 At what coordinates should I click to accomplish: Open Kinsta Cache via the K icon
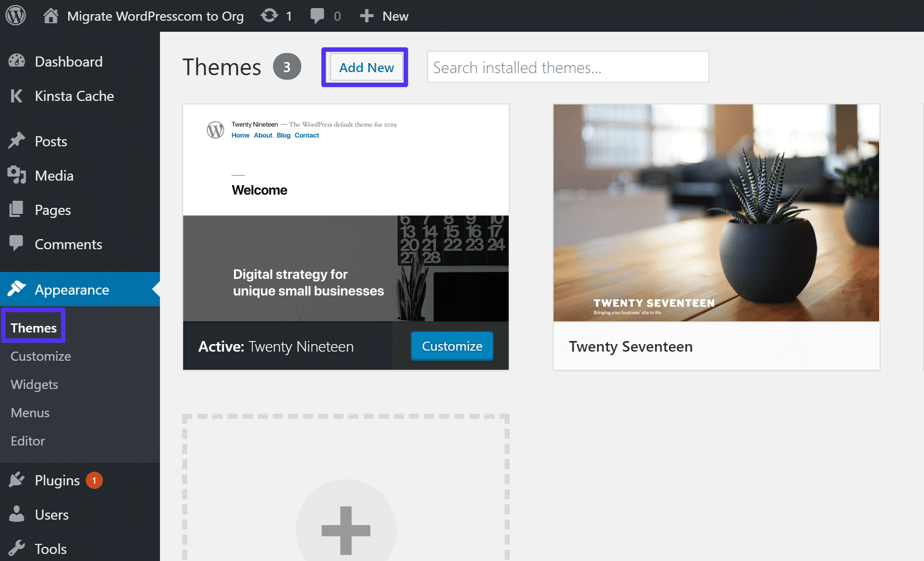(17, 96)
